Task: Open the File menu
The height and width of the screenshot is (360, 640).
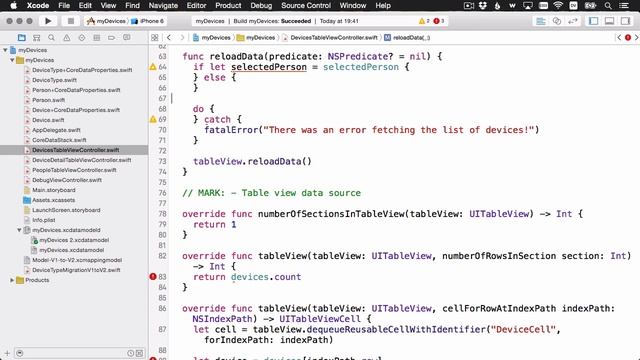Action: [x=64, y=6]
